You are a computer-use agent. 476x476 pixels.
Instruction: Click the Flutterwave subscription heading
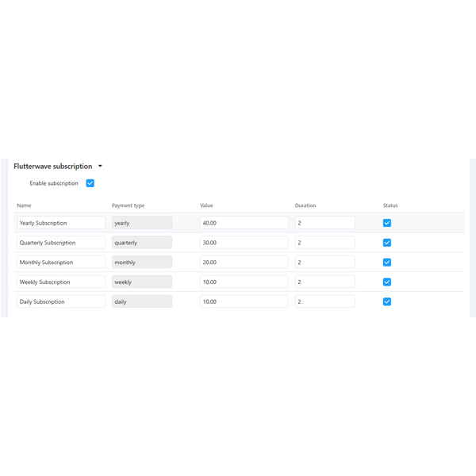click(53, 167)
